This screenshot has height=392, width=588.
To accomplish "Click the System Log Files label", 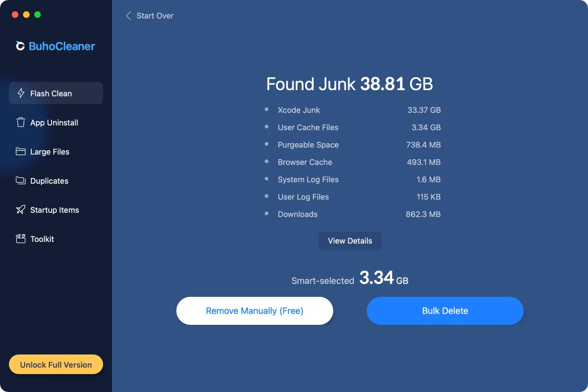I will point(308,179).
